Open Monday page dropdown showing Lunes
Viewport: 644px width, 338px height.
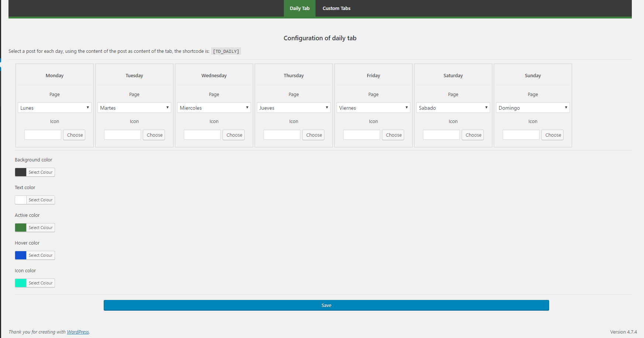pyautogui.click(x=55, y=107)
